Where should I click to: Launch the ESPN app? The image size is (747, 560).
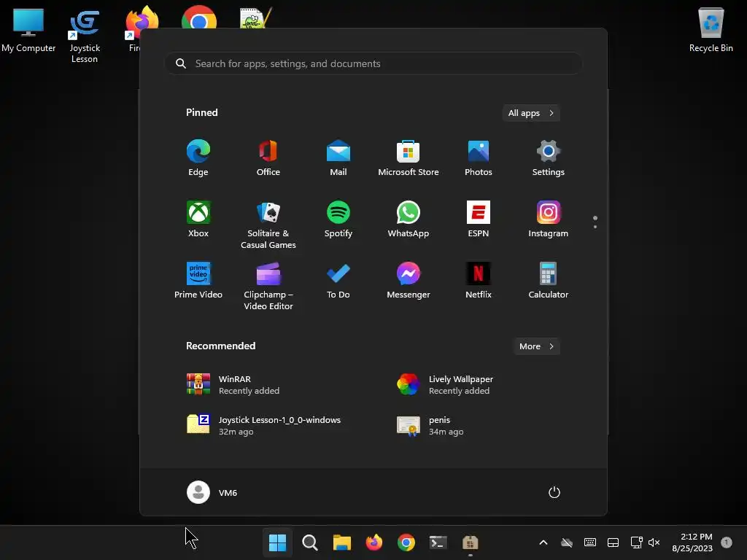point(479,219)
